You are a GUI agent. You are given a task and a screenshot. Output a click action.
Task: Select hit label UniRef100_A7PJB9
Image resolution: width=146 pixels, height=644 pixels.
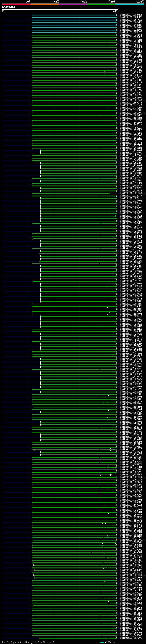point(131,70)
